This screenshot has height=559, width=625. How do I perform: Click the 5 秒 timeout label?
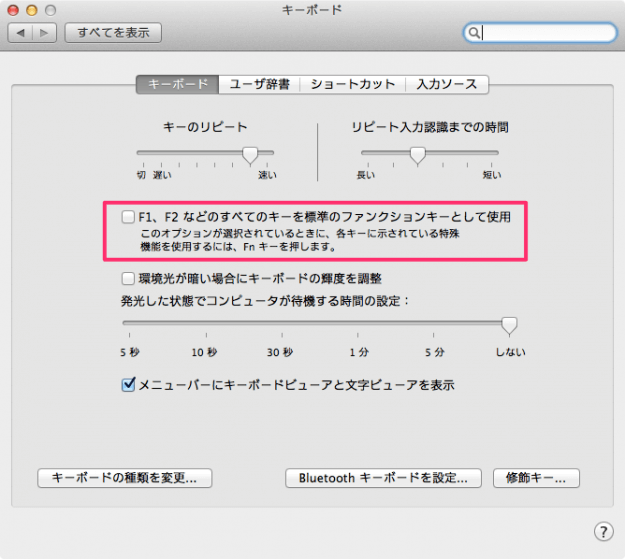[x=130, y=352]
